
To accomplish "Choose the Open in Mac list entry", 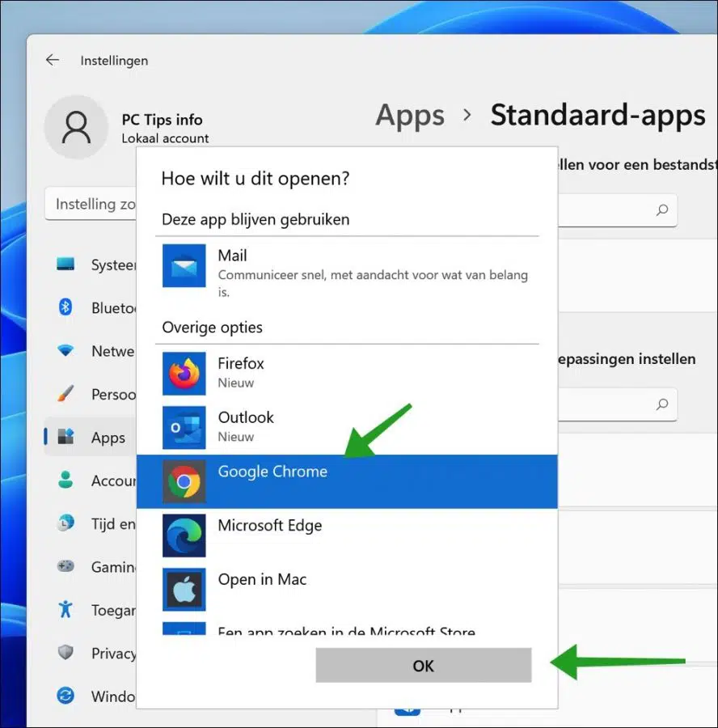I will [347, 589].
